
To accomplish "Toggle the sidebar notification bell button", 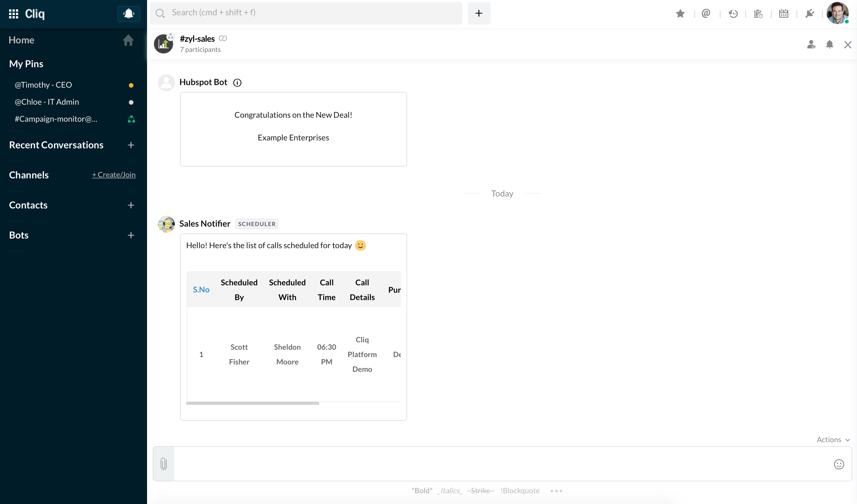I will [x=129, y=14].
